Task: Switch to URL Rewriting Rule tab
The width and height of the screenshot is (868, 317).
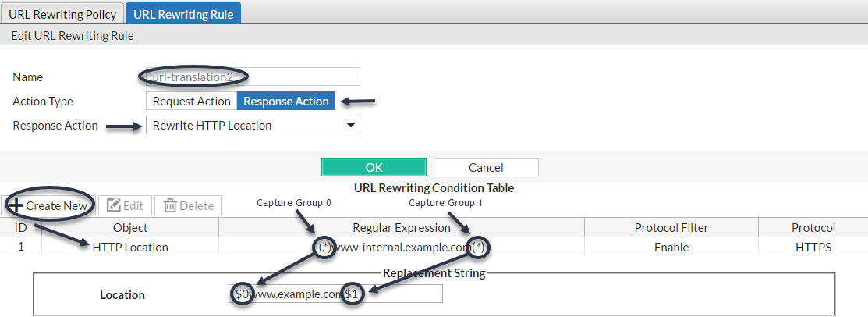Action: click(183, 14)
